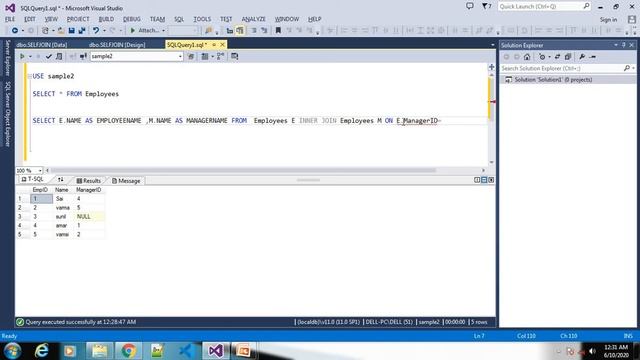Click the rightmost SQL editor toolbar icon
Viewport: 640px width, 360px height.
(x=235, y=56)
